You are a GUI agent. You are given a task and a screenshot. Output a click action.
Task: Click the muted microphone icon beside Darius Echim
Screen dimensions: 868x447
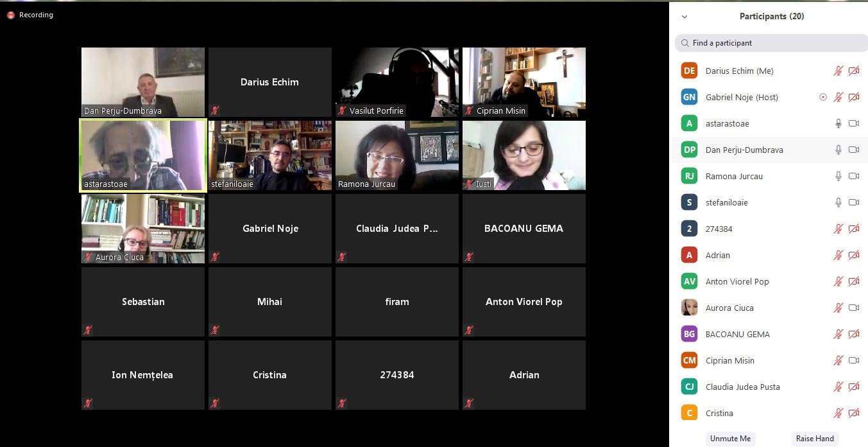(838, 71)
